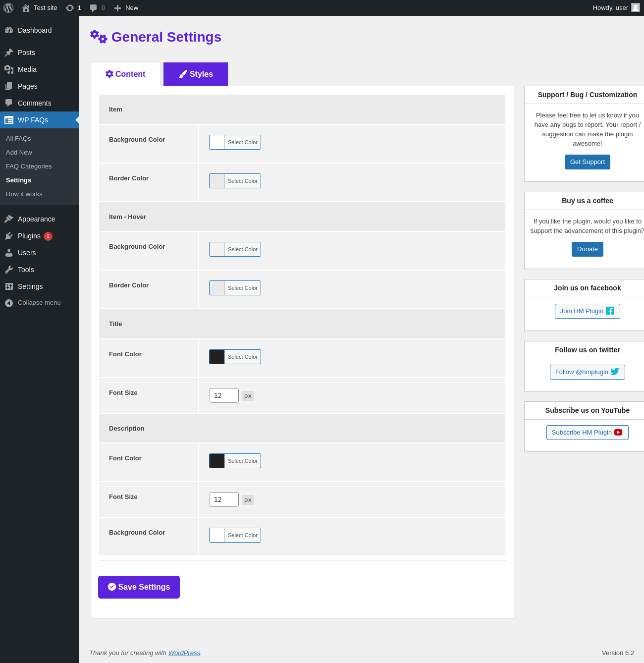Click the Comments icon in sidebar
Screen dimensions: 644x663
coord(9,103)
